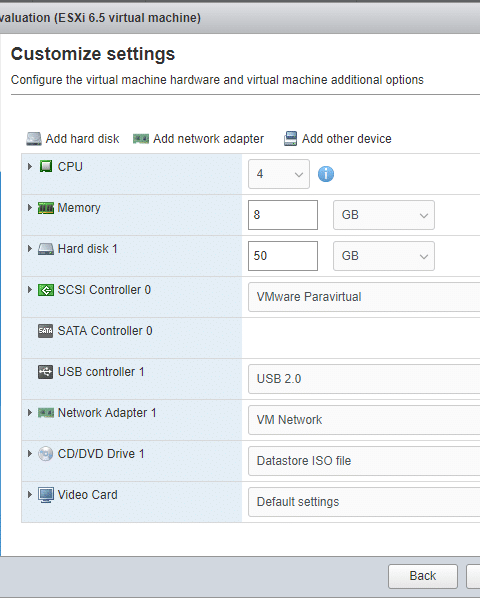
Task: Select the USB controller 1 icon
Action: click(x=45, y=371)
